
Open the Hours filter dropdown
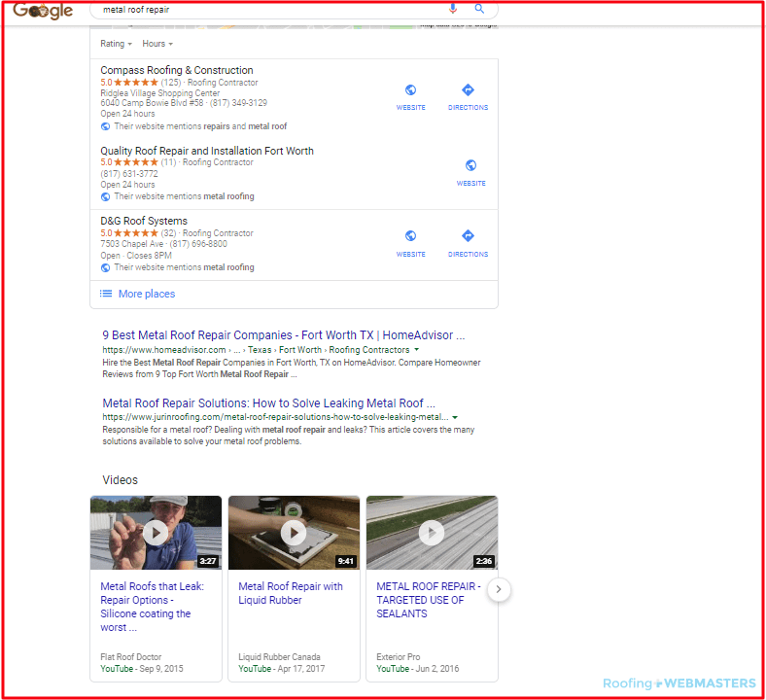point(157,44)
